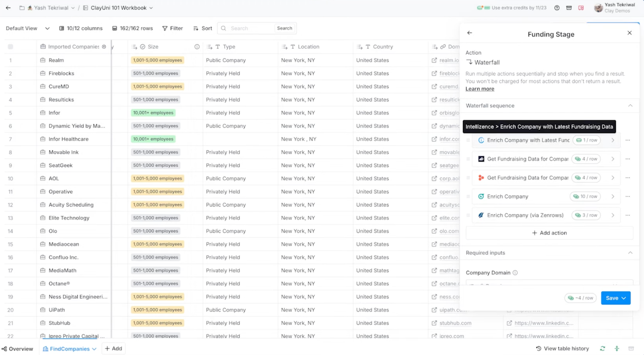The image size is (644, 355).
Task: Open more options for second Get Fundraising Data action
Action: click(627, 178)
